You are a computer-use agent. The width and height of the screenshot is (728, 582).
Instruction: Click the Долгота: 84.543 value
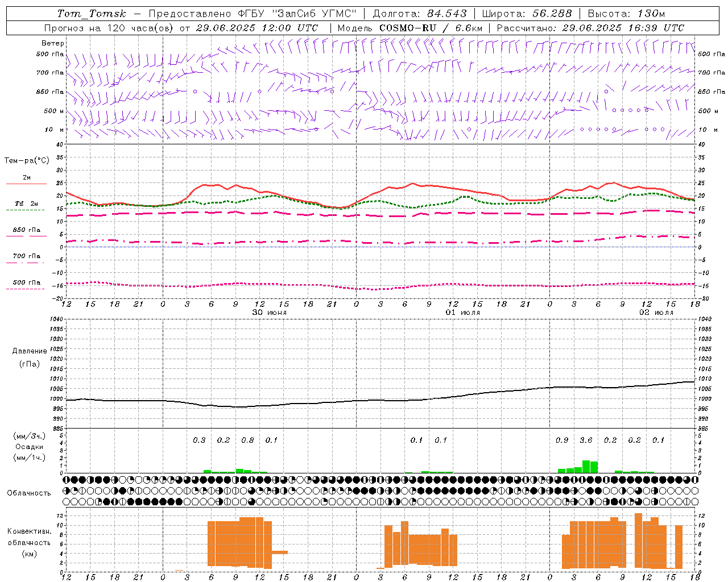(x=420, y=14)
